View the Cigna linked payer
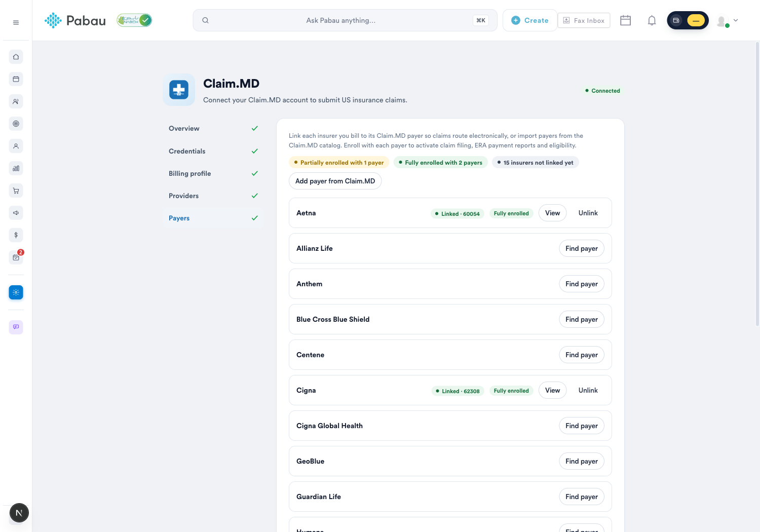Screen dimensions: 760x532 (x=552, y=390)
